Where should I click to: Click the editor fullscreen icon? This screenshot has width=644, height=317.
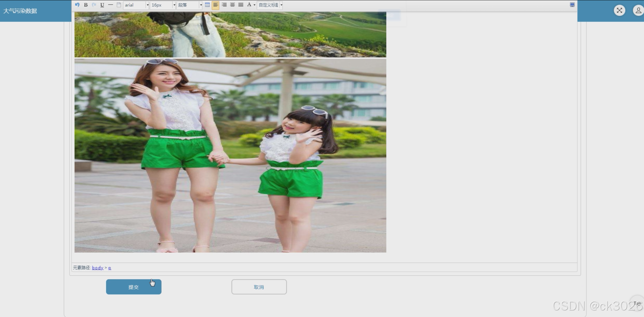(572, 5)
